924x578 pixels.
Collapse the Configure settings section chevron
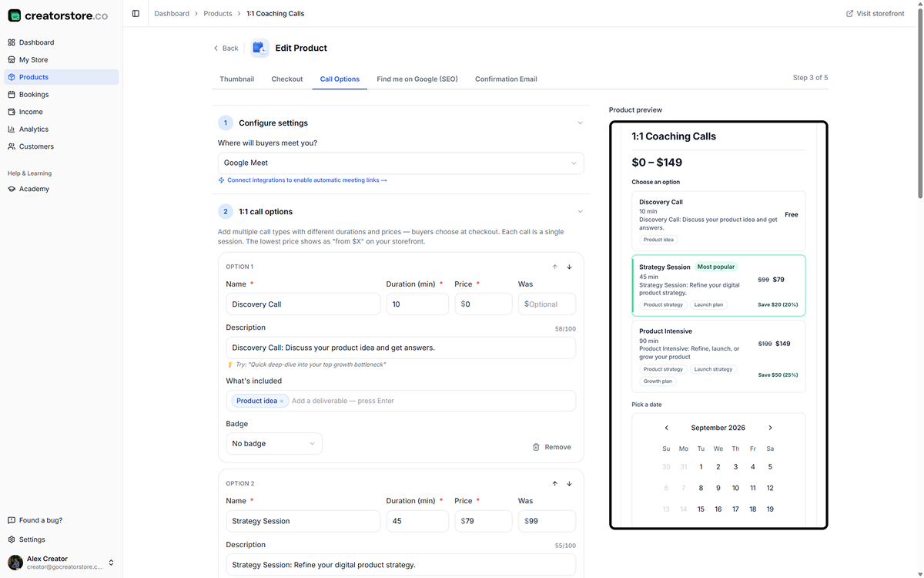click(x=580, y=123)
